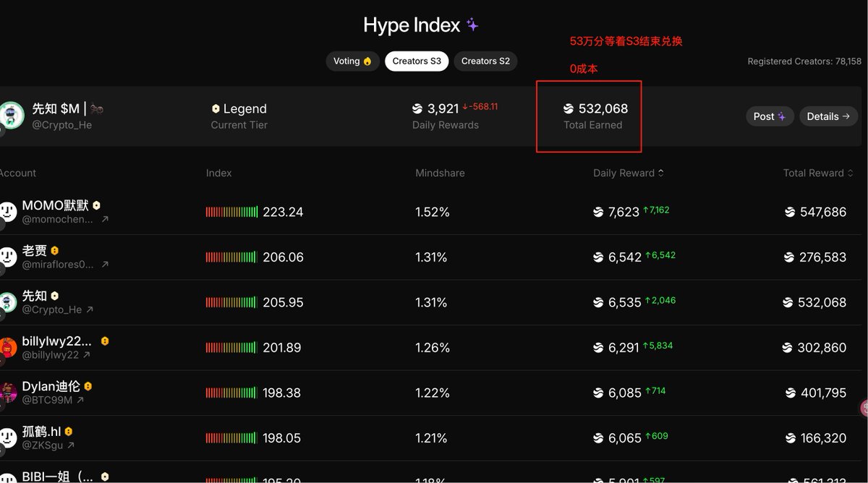Click the badge icon next to billylwy22
The height and width of the screenshot is (483, 868).
tap(105, 341)
